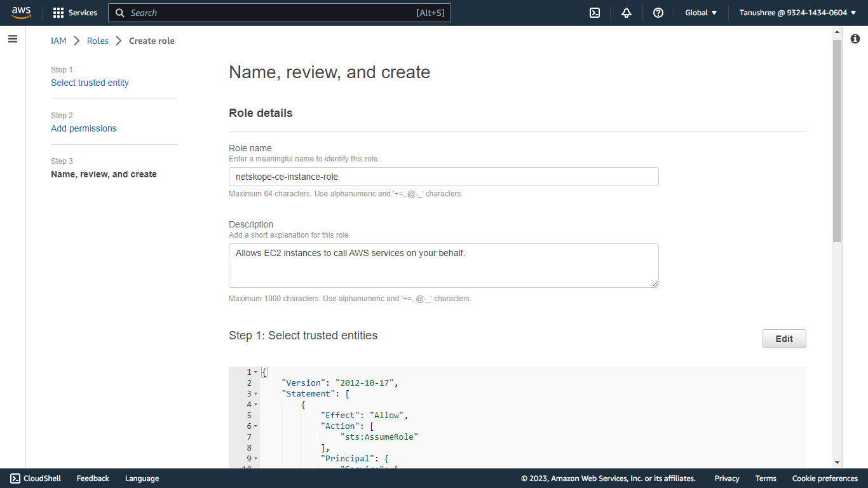Collapse the Action fold arrow on line 6
868x488 pixels.
255,426
